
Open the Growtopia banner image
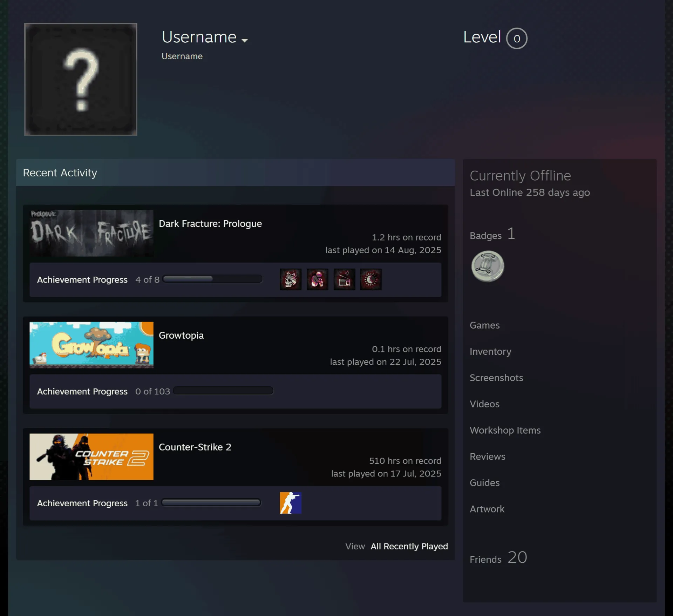pos(91,345)
